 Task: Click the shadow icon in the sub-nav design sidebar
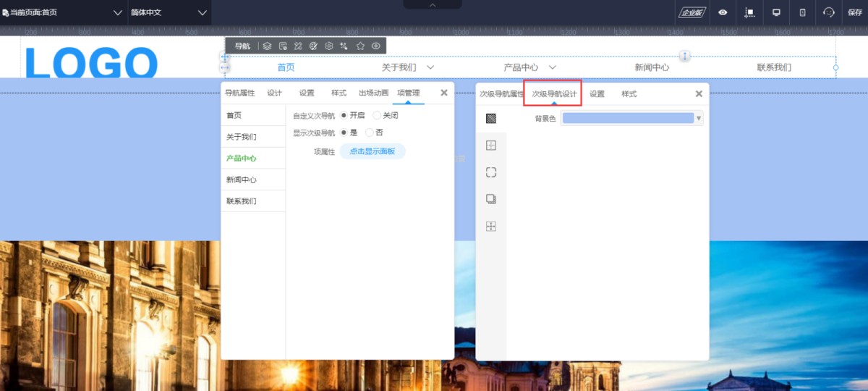click(491, 199)
